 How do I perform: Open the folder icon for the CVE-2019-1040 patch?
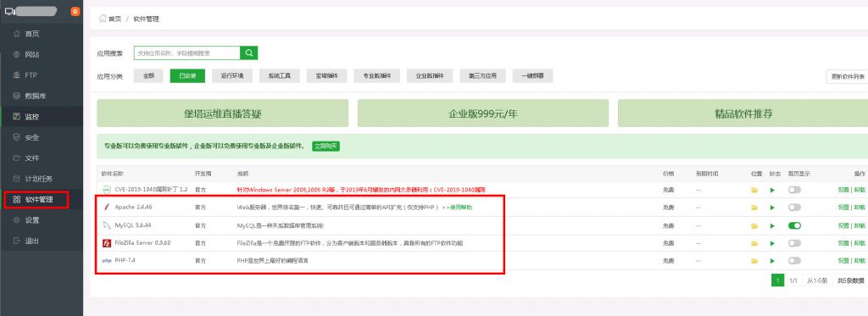pos(754,191)
